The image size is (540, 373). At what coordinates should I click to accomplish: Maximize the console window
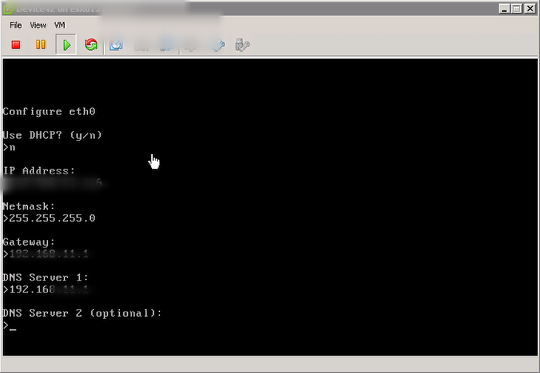pyautogui.click(x=517, y=9)
